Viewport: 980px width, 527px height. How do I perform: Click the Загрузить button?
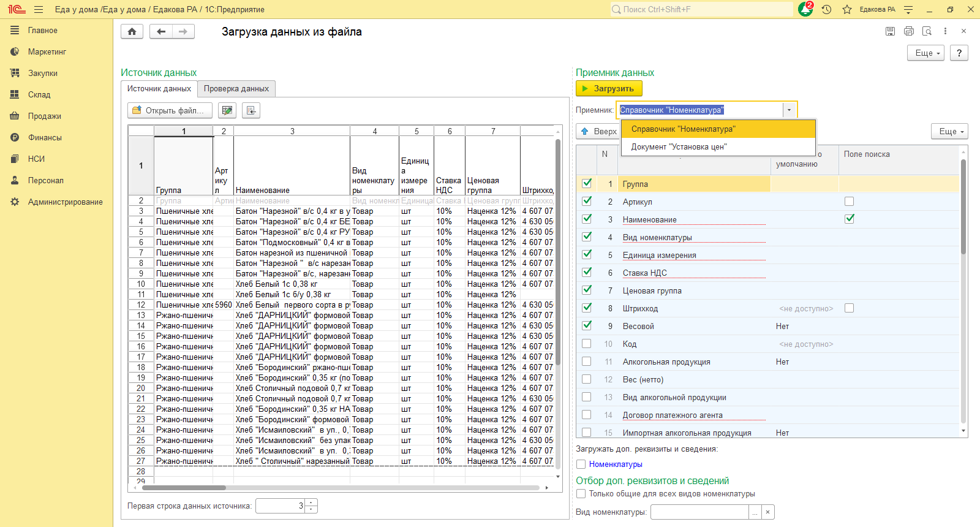click(x=609, y=88)
